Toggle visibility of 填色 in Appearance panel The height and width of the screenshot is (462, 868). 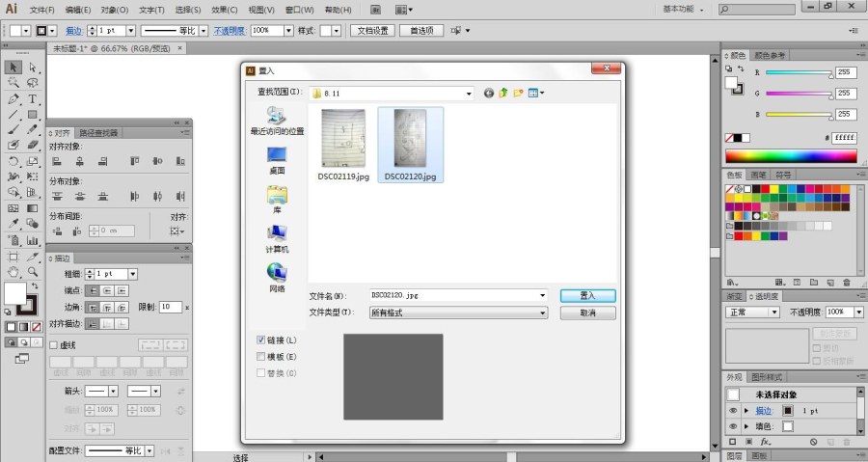point(733,426)
